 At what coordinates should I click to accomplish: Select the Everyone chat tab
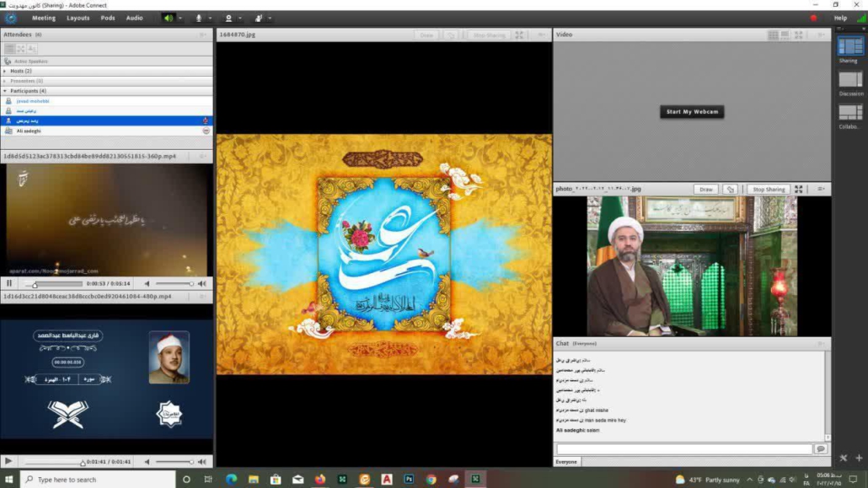[x=566, y=461]
